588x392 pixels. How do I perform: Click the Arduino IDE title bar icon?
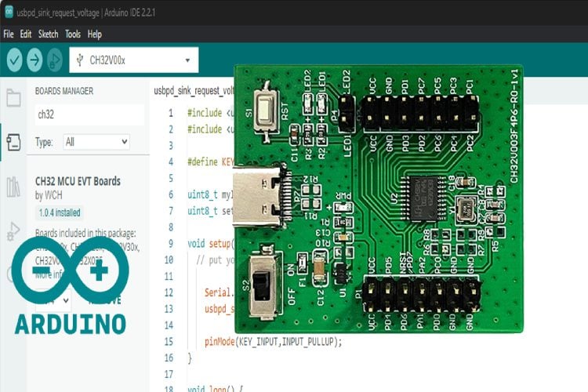coord(8,13)
